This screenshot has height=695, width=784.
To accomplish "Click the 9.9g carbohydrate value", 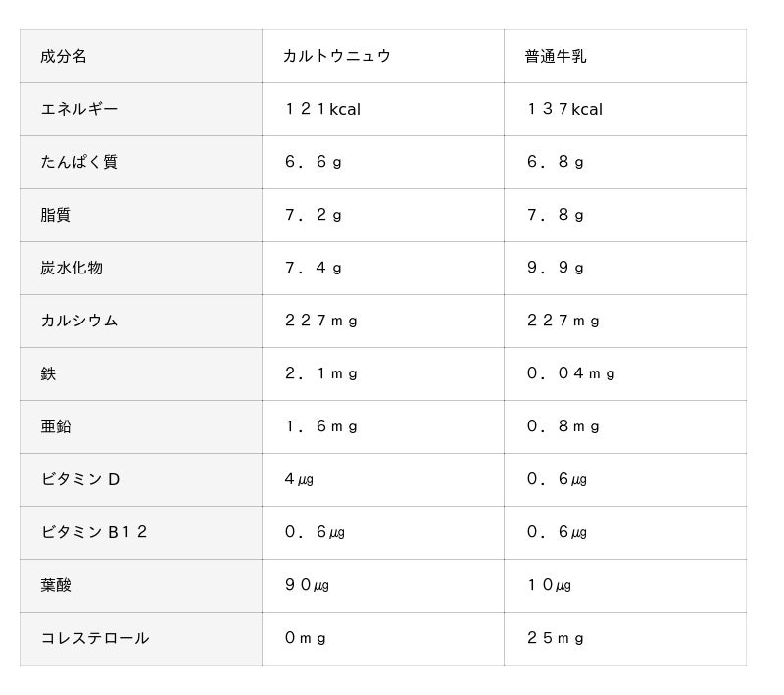I will pos(556,268).
